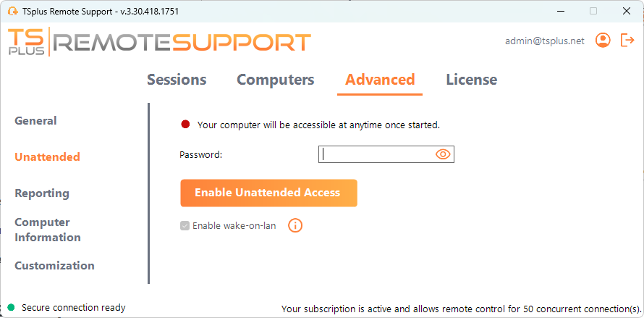Click the logout icon
This screenshot has height=318, width=644.
pos(627,41)
